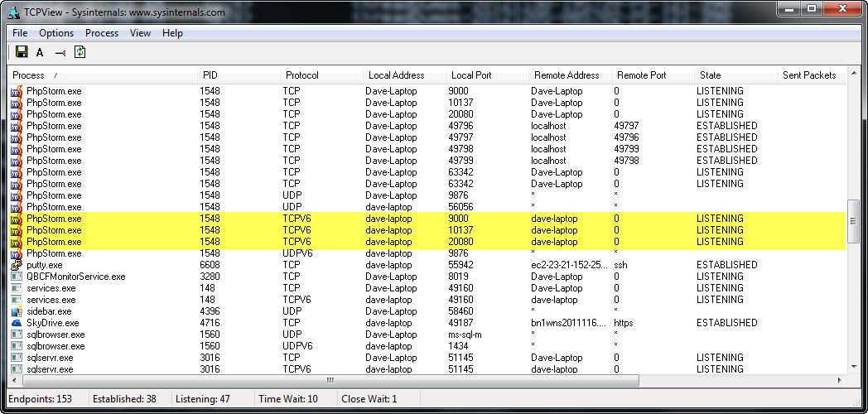Click the putty.exe process icon
This screenshot has height=414, width=868.
pos(17,265)
